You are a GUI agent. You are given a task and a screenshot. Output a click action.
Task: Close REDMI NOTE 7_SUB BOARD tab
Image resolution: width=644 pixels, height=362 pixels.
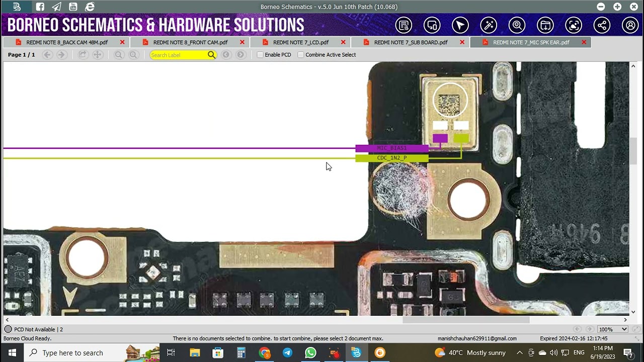click(462, 42)
